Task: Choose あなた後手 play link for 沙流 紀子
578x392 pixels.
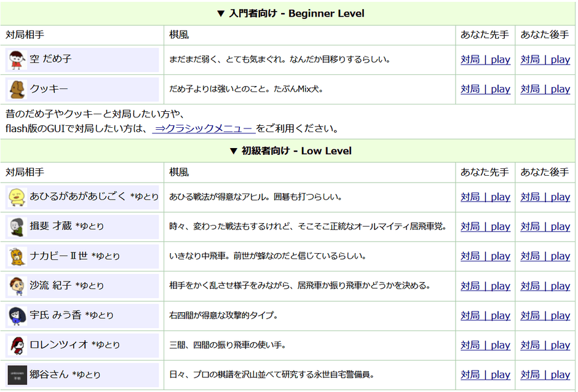Action: click(x=545, y=286)
